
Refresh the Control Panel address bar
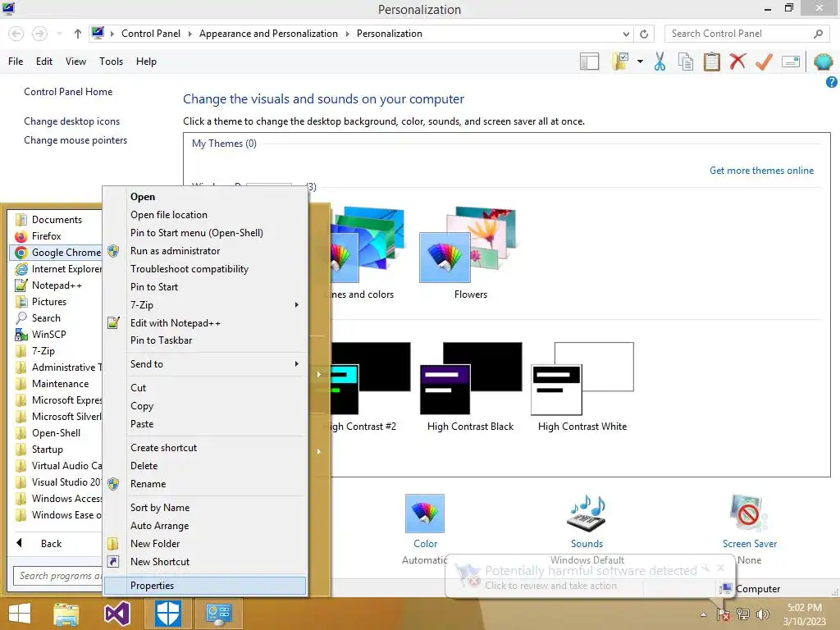pos(644,34)
